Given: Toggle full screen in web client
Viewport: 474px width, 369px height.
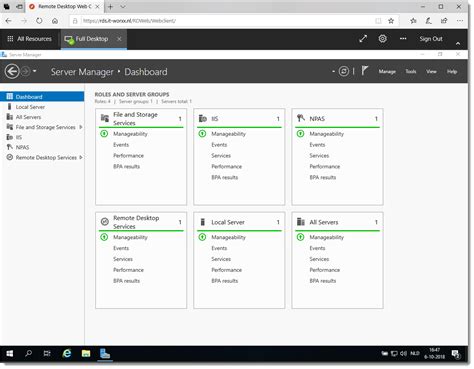Looking at the screenshot, I should point(363,39).
